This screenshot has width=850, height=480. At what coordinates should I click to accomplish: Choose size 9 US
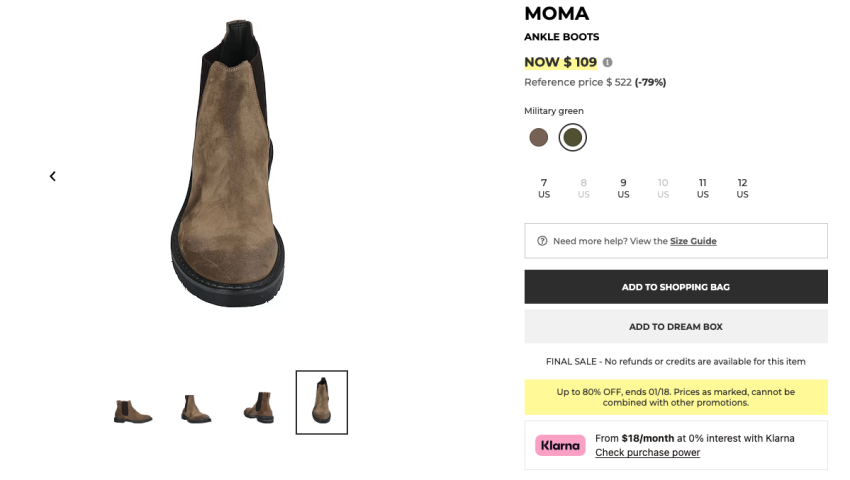623,188
